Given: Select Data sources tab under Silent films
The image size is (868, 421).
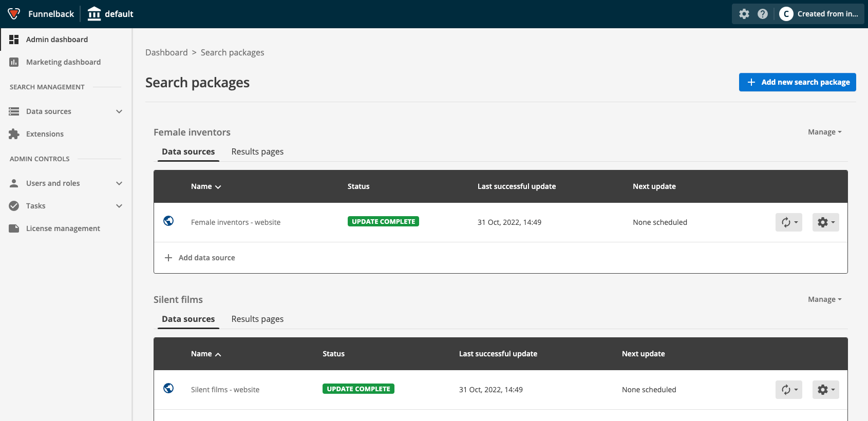Looking at the screenshot, I should click(188, 319).
